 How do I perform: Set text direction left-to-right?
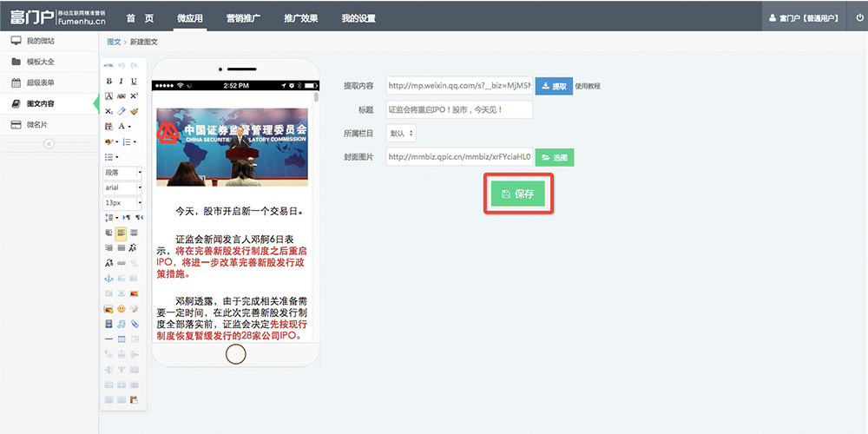(128, 218)
